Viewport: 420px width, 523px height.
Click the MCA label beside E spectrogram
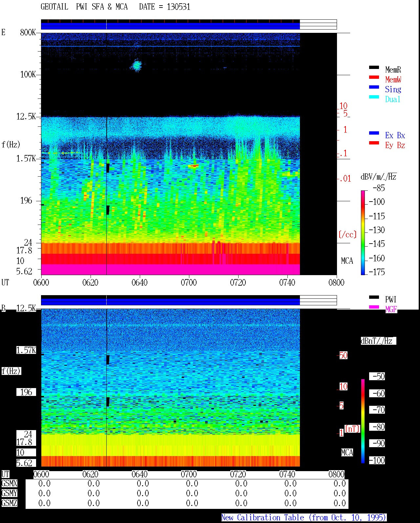[x=347, y=261]
